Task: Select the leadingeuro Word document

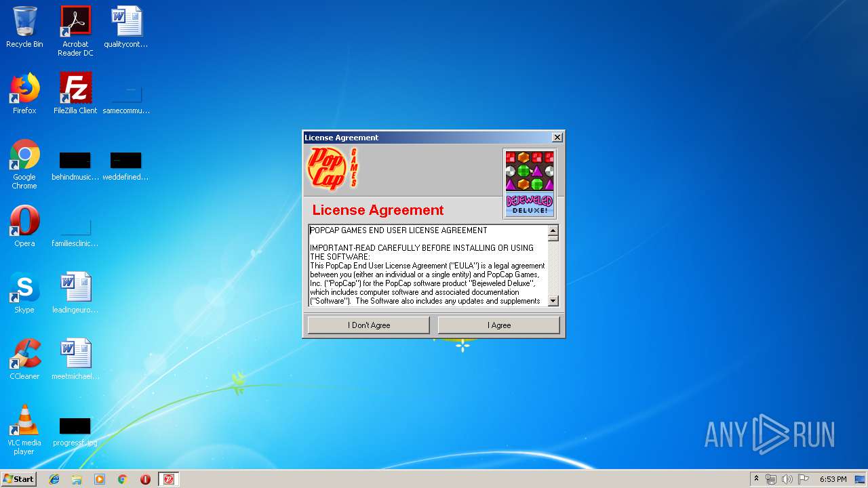Action: (x=75, y=293)
